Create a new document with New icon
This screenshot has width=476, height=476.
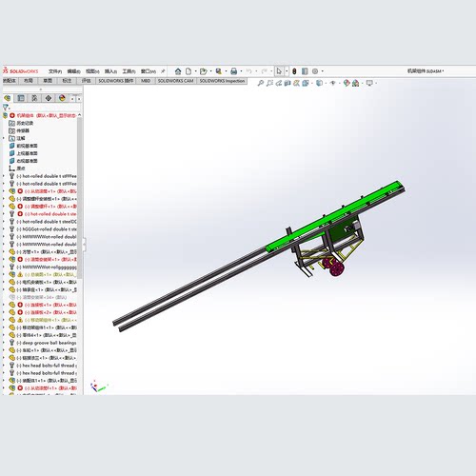188,71
